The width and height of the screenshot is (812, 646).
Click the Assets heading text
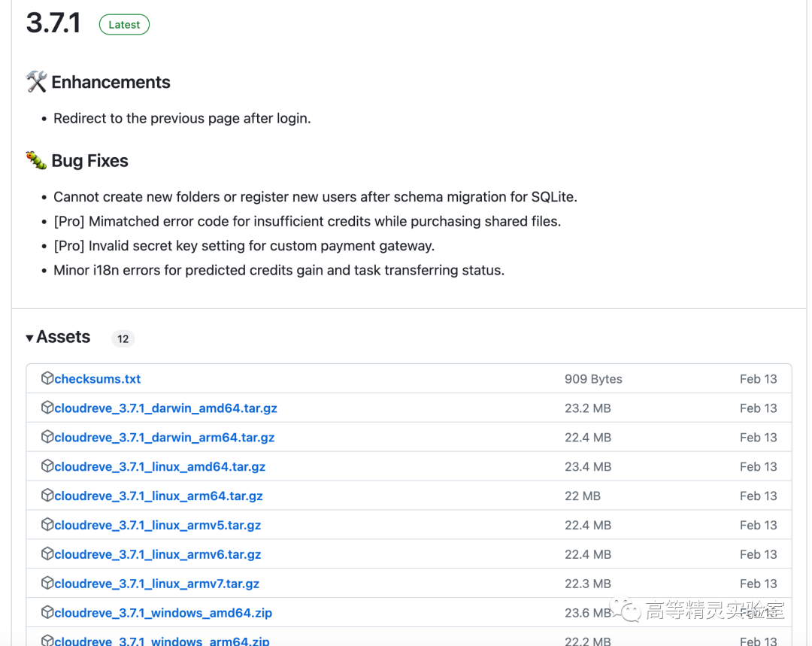click(x=63, y=337)
